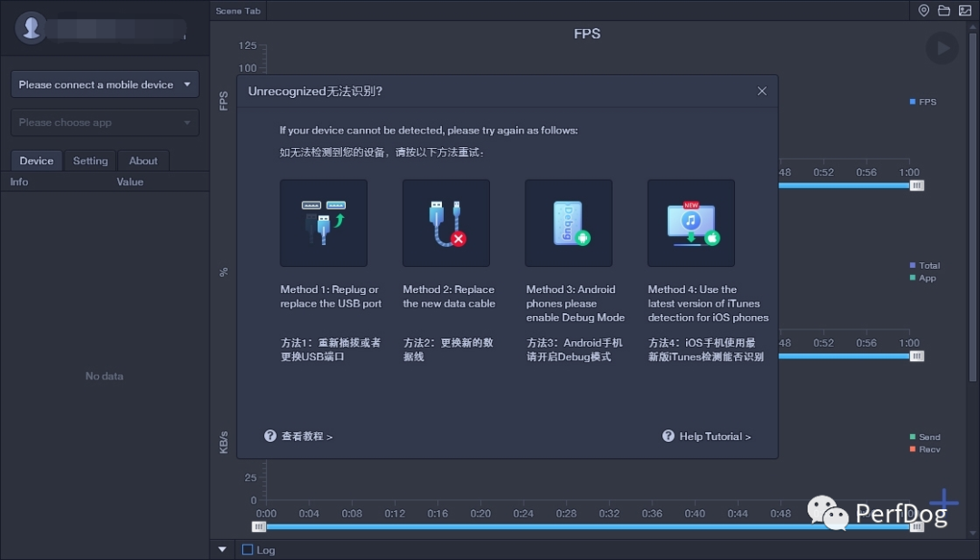
Task: Click the Info column header
Action: (19, 182)
